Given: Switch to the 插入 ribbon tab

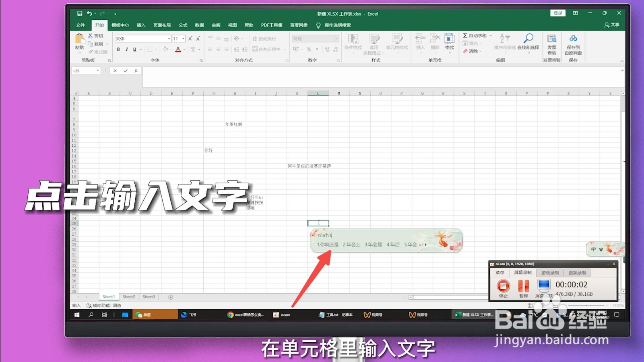Looking at the screenshot, I should click(x=140, y=25).
